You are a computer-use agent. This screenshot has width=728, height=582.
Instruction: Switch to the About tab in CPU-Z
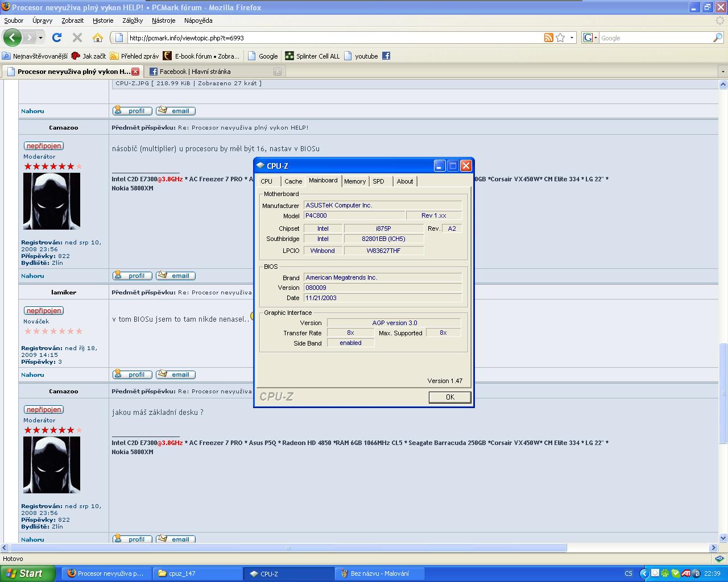[x=405, y=181]
